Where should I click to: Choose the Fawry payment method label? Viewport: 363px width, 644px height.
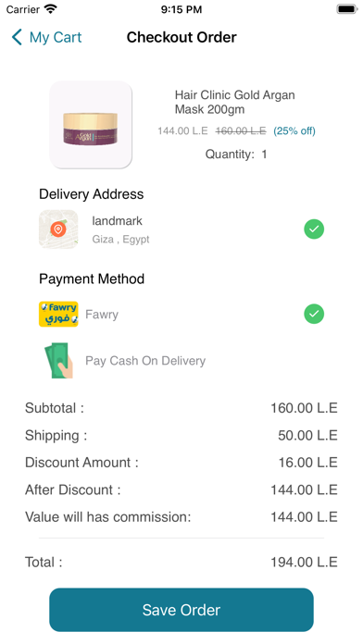click(x=102, y=315)
